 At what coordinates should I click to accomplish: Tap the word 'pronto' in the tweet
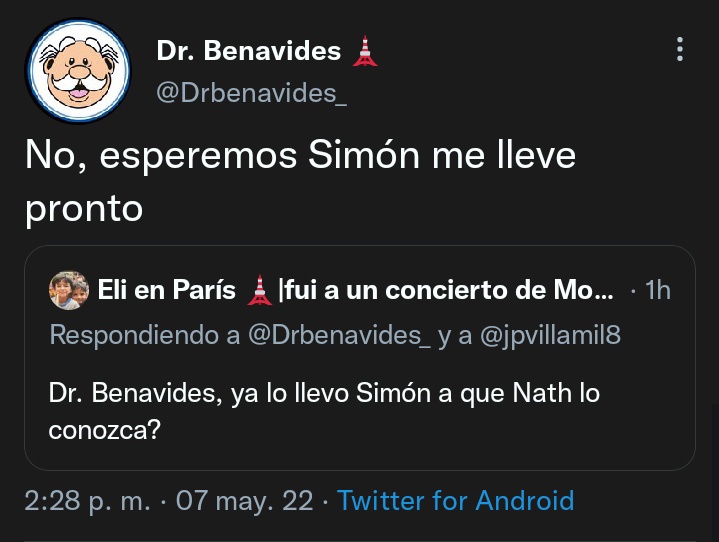click(x=84, y=209)
